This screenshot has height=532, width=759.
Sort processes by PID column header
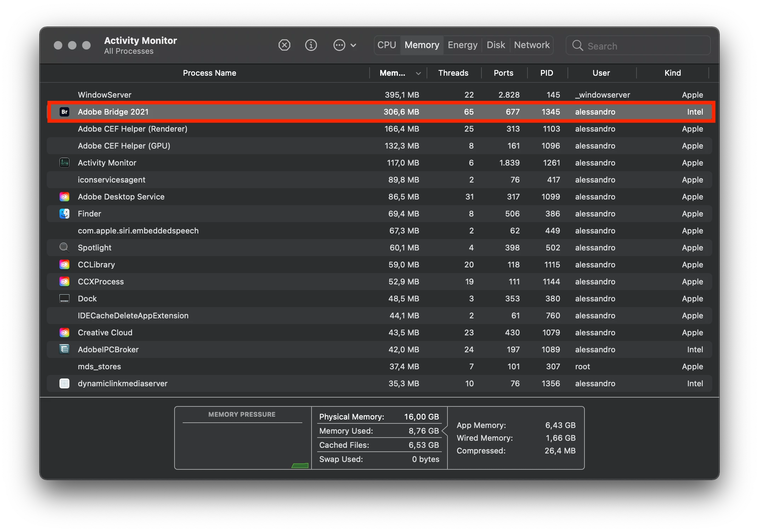(x=546, y=73)
